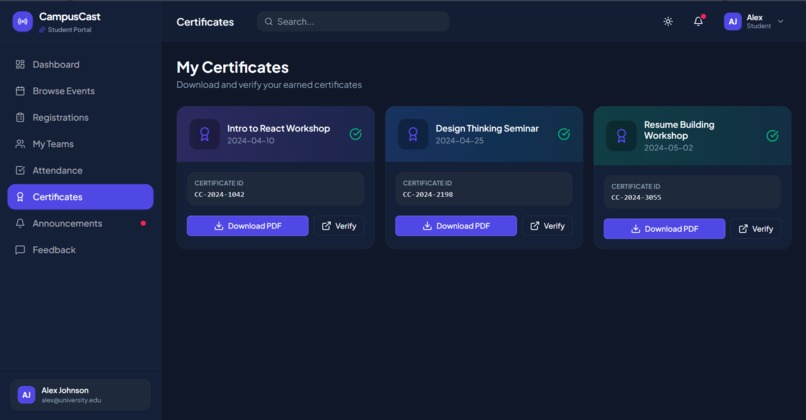
Task: Click certificate ID CC-2024-2198
Action: (428, 194)
